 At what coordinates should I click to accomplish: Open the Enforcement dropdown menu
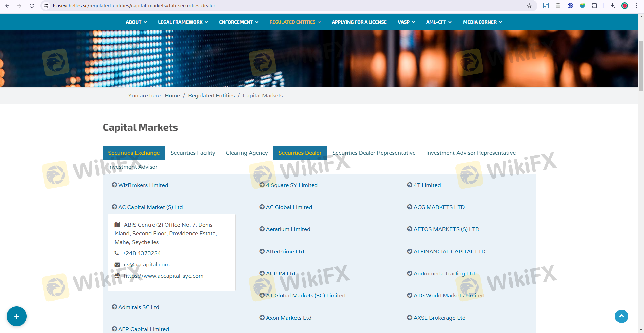[238, 22]
